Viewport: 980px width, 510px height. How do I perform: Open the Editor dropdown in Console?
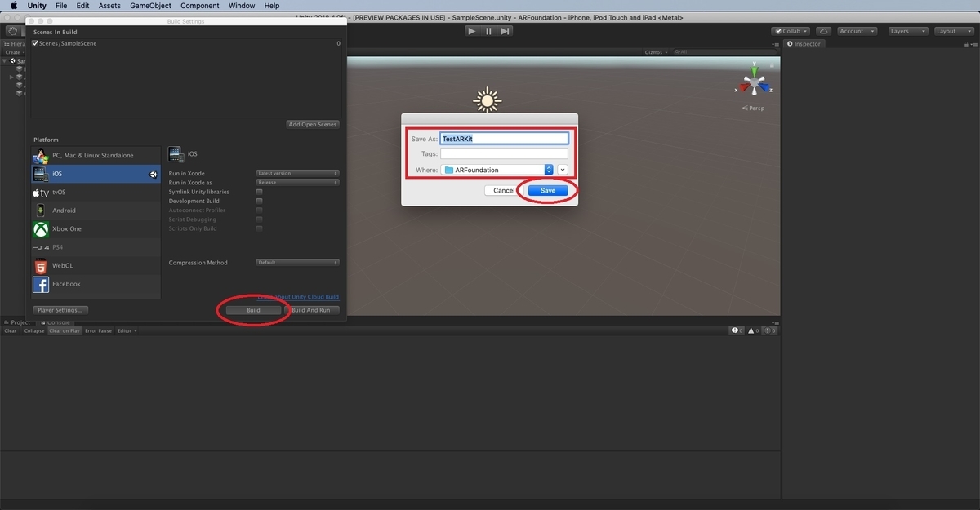pos(127,330)
